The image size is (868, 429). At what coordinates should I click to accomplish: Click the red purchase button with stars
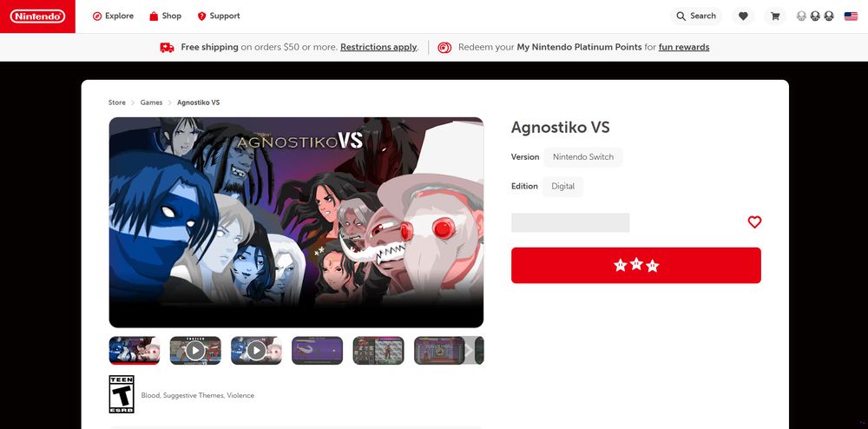pos(636,265)
